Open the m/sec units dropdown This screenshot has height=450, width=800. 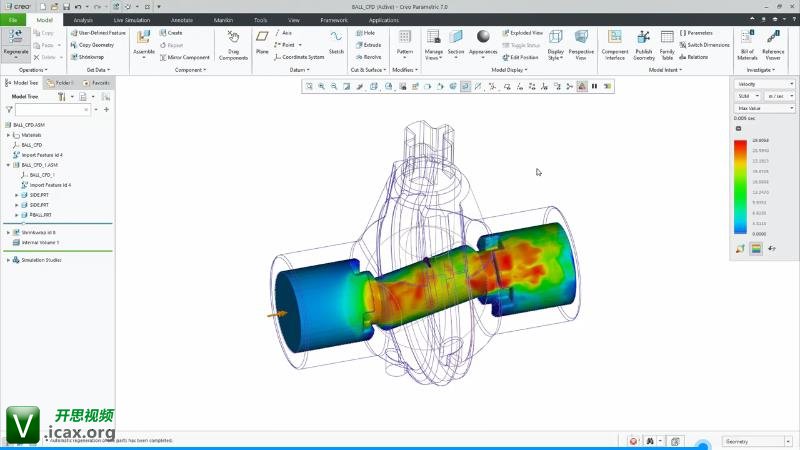(780, 96)
